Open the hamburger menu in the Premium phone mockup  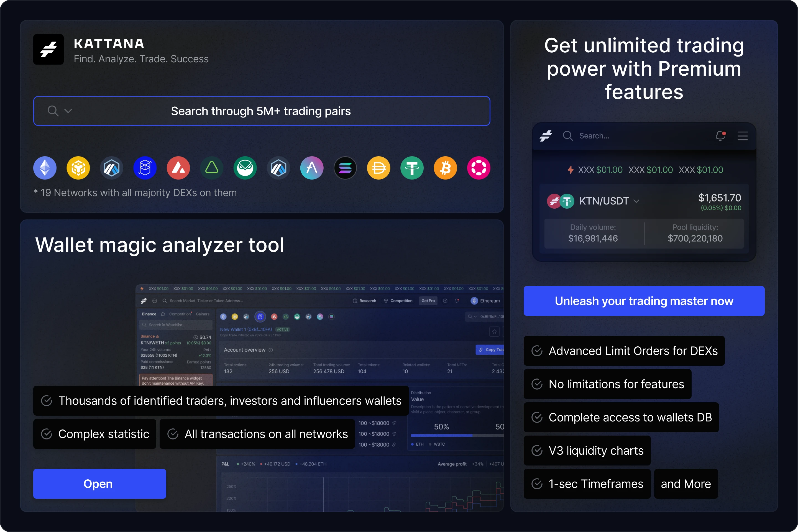click(743, 136)
